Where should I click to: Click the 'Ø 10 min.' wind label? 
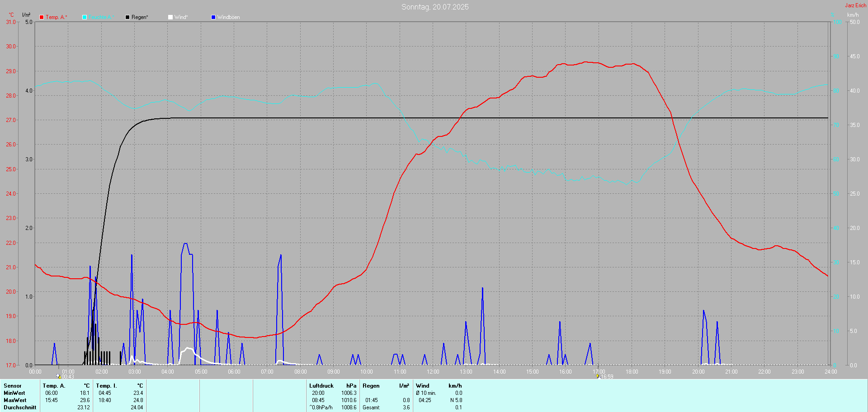[x=426, y=393]
